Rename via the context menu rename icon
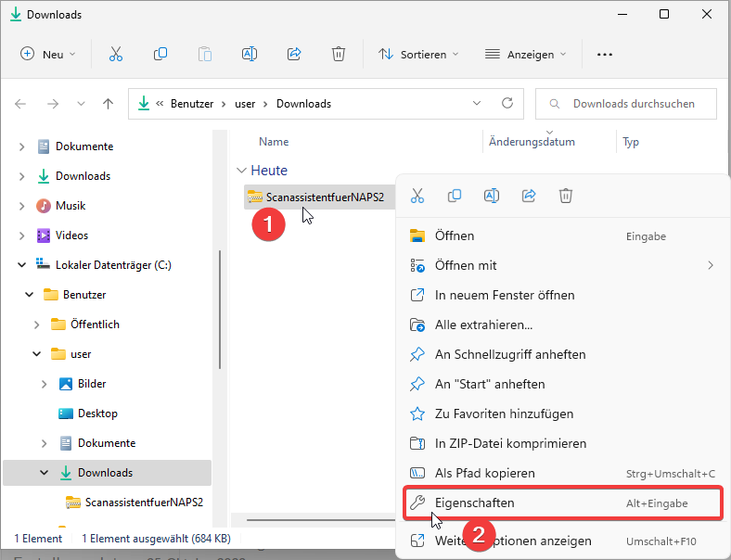The width and height of the screenshot is (731, 560). (492, 196)
